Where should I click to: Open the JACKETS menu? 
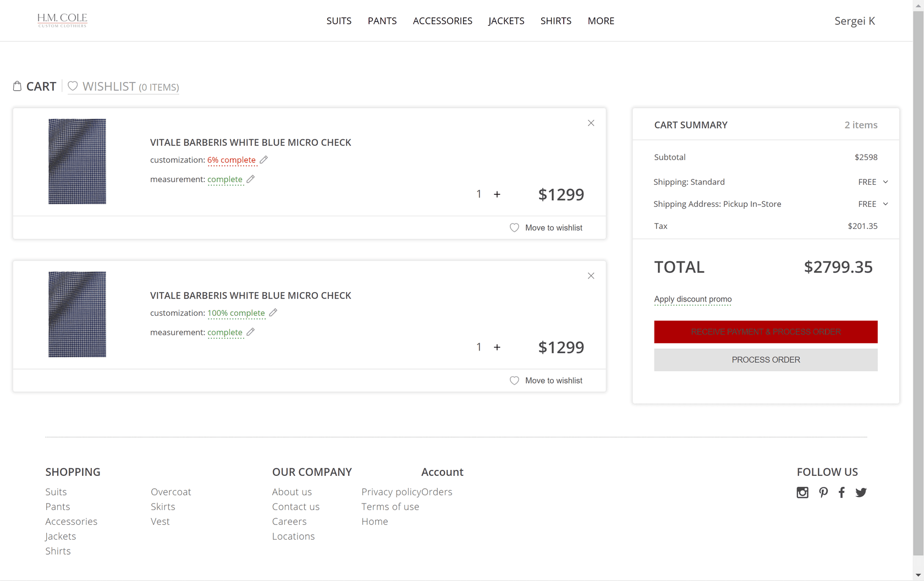click(x=507, y=21)
